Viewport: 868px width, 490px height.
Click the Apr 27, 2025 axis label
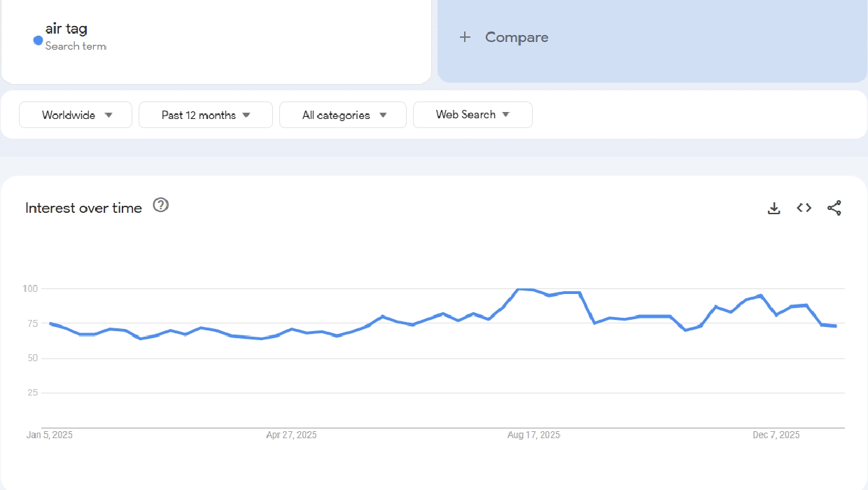point(291,435)
